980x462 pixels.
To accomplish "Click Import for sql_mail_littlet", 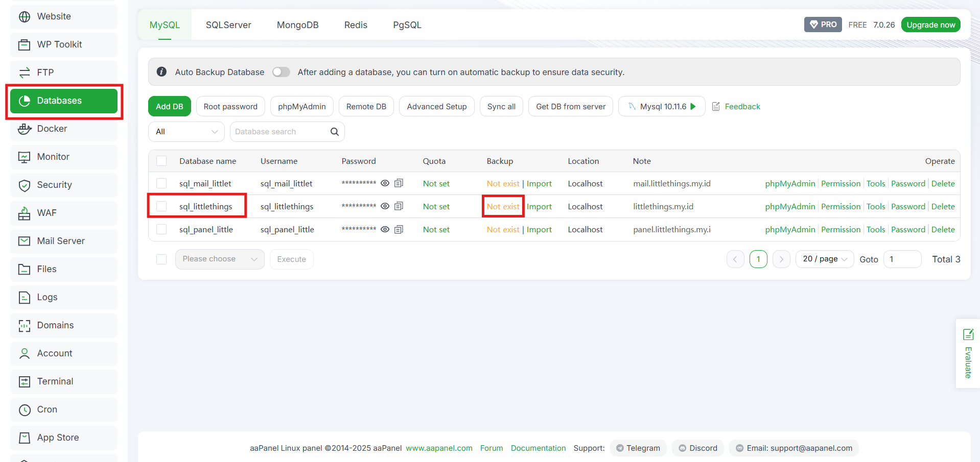I will point(539,183).
